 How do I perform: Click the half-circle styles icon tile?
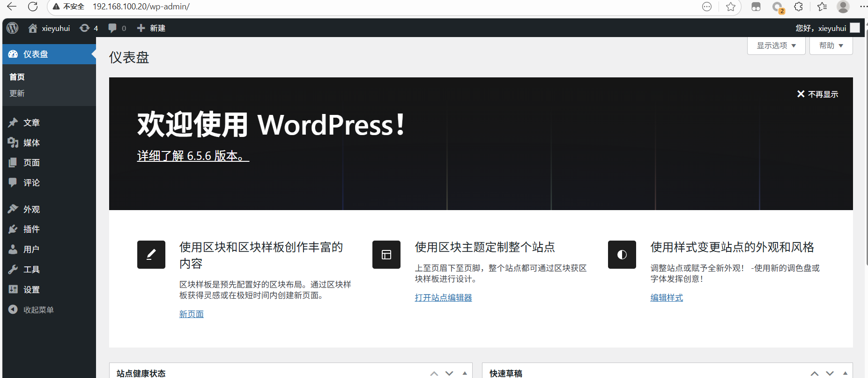(x=622, y=255)
